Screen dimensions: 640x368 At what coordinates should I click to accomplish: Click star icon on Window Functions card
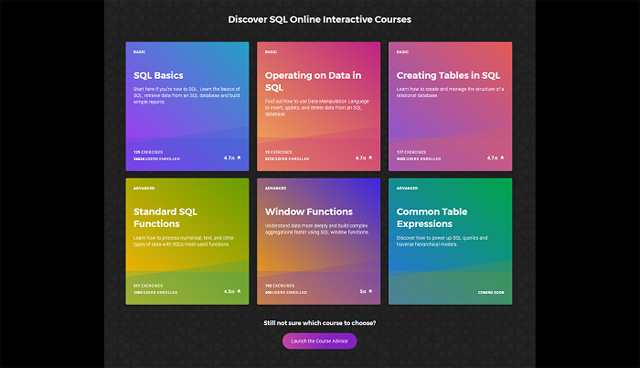pos(371,291)
